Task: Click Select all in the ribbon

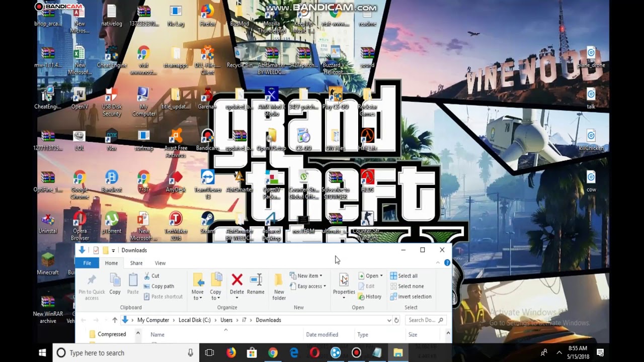Action: pos(404,276)
